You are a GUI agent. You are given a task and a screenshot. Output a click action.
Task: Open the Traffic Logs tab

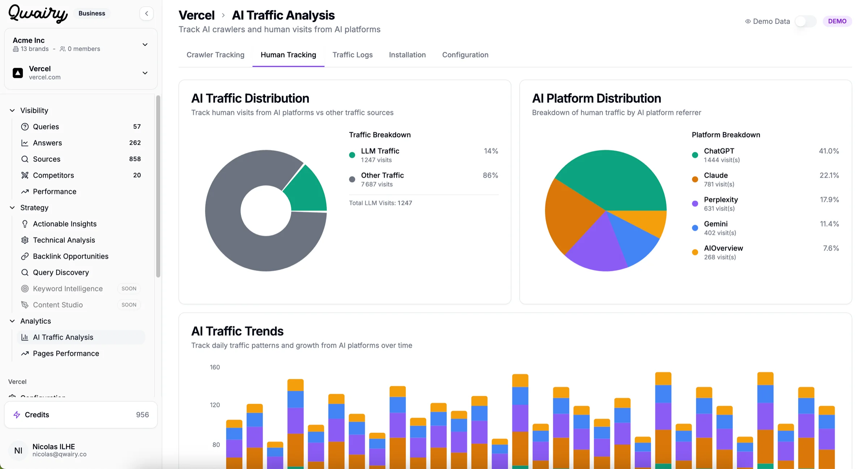coord(353,55)
